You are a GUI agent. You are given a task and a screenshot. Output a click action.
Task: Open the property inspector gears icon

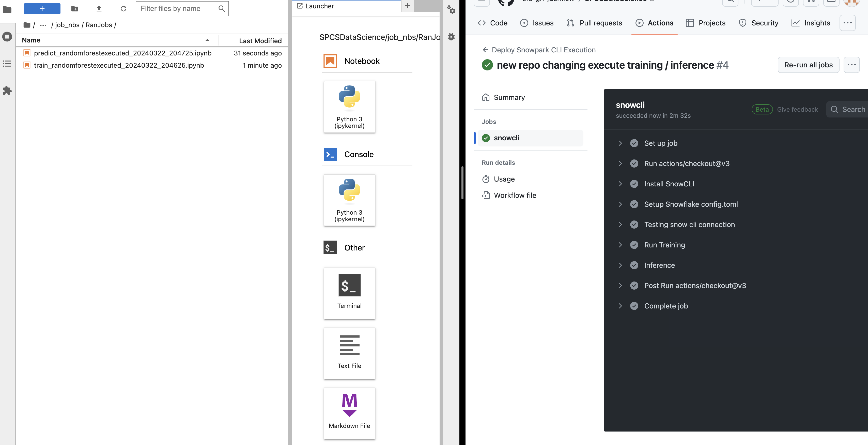[451, 9]
